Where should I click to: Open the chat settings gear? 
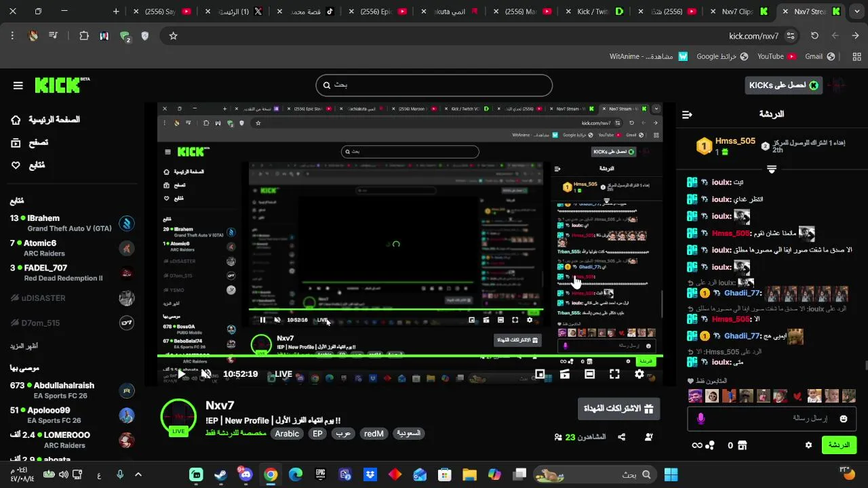click(808, 445)
